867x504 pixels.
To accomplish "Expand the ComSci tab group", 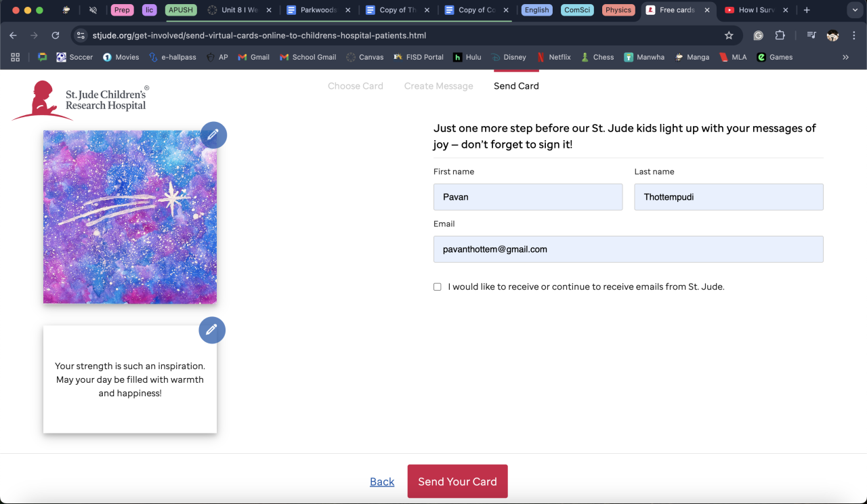I will [x=577, y=10].
